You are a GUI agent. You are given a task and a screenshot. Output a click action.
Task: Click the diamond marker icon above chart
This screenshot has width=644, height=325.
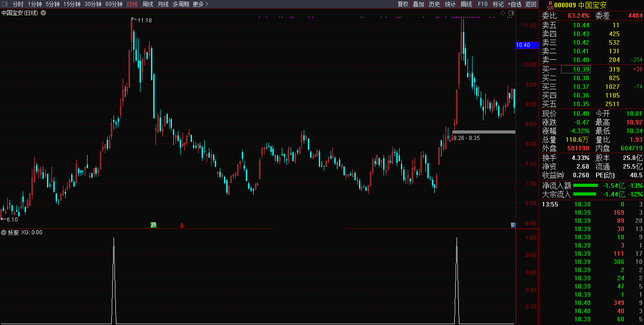click(503, 13)
